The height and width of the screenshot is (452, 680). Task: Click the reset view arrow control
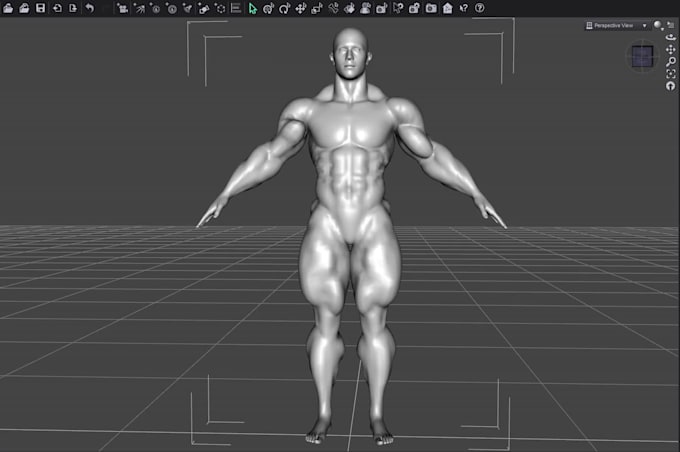coord(670,86)
